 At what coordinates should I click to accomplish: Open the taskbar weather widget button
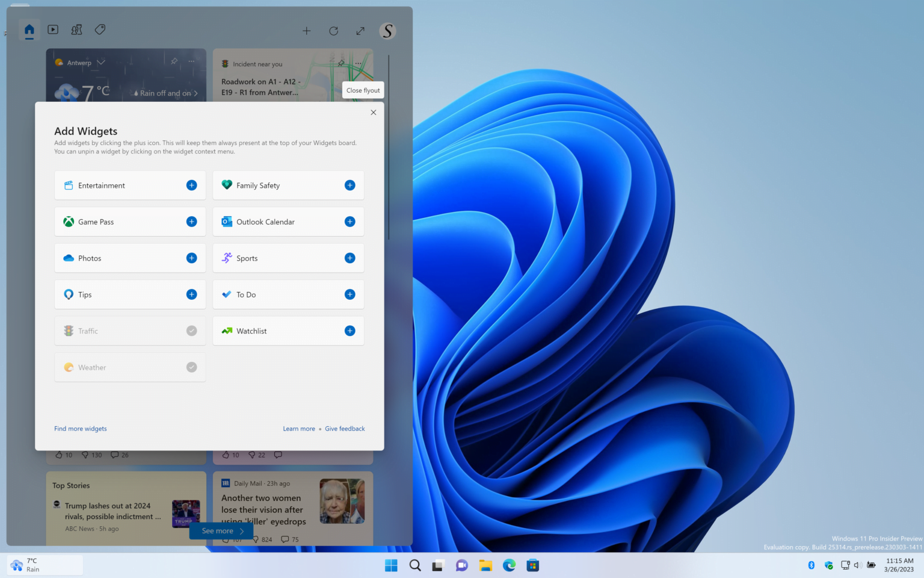45,565
